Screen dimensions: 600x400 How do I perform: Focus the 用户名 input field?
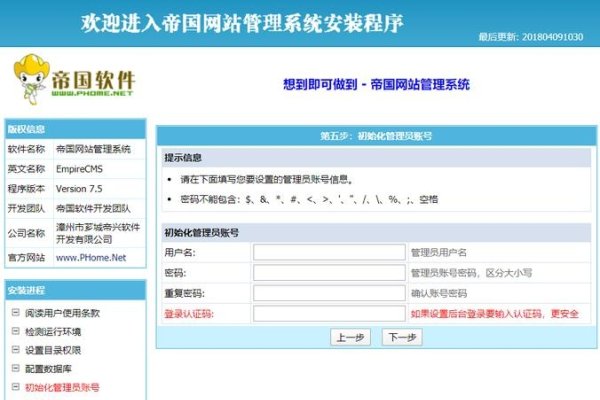pyautogui.click(x=329, y=252)
